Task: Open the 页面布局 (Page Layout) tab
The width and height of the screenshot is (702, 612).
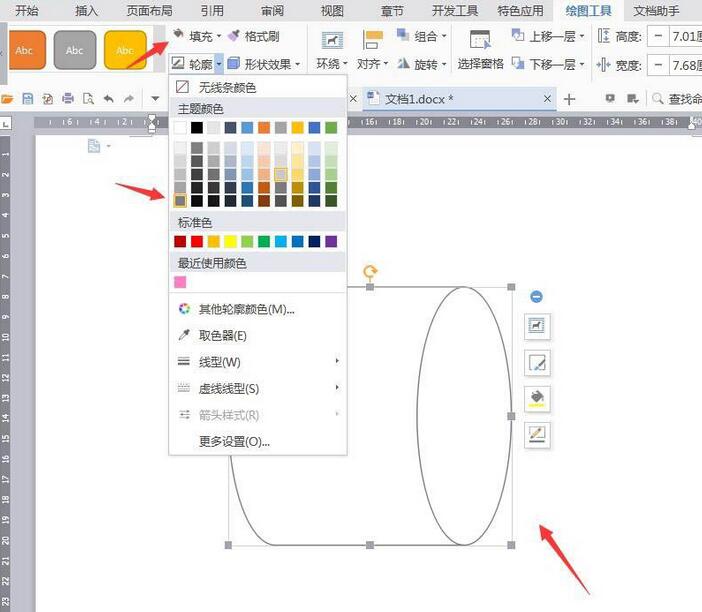Action: pos(150,10)
